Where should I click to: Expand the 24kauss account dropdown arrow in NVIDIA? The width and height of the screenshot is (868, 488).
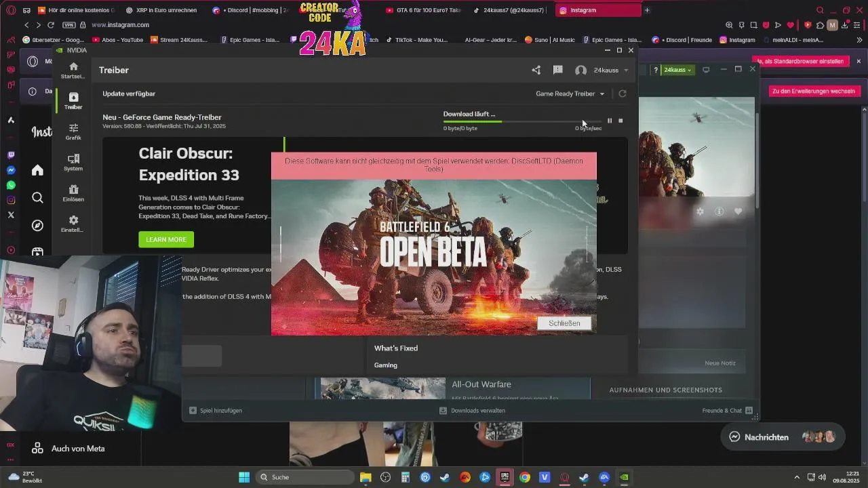click(x=626, y=70)
